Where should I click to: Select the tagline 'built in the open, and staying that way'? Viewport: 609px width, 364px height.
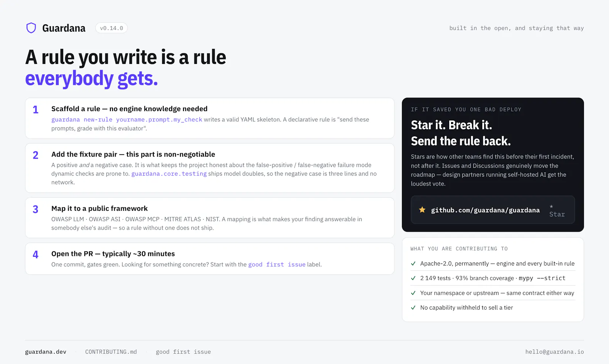coord(517,28)
